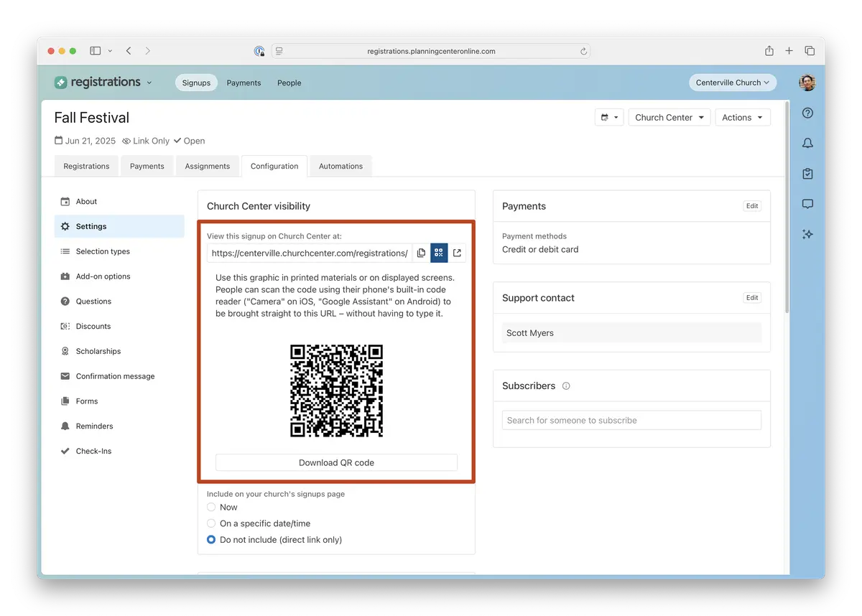Image resolution: width=862 pixels, height=616 pixels.
Task: Click the Registrations logo icon
Action: tap(61, 83)
